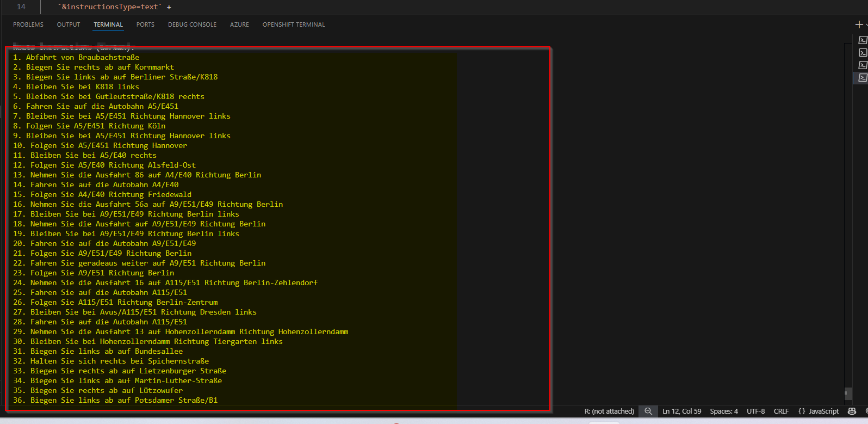Click line 22 "geradeaus weiter auf A9/E51"
The height and width of the screenshot is (424, 868).
(x=139, y=263)
